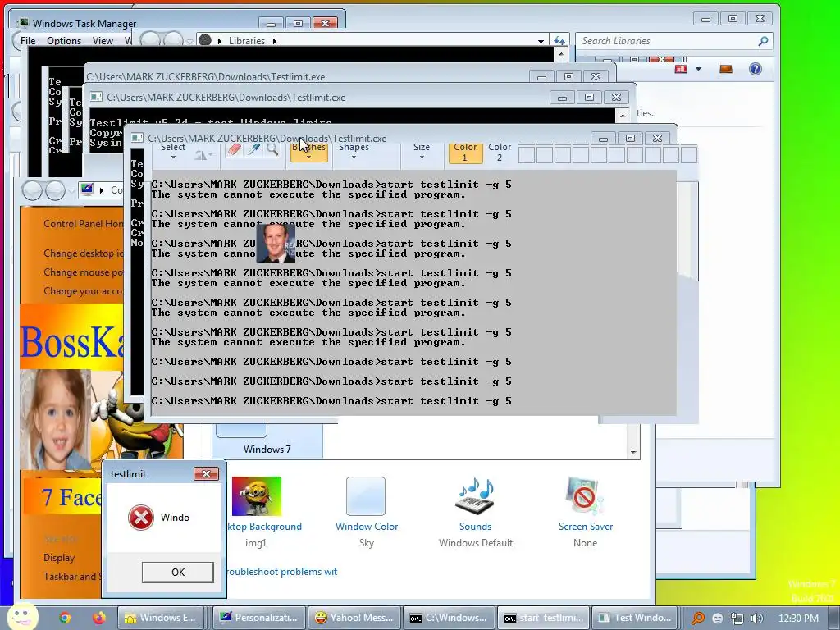The image size is (840, 630).
Task: Click the Window Color Sky icon
Action: [365, 496]
